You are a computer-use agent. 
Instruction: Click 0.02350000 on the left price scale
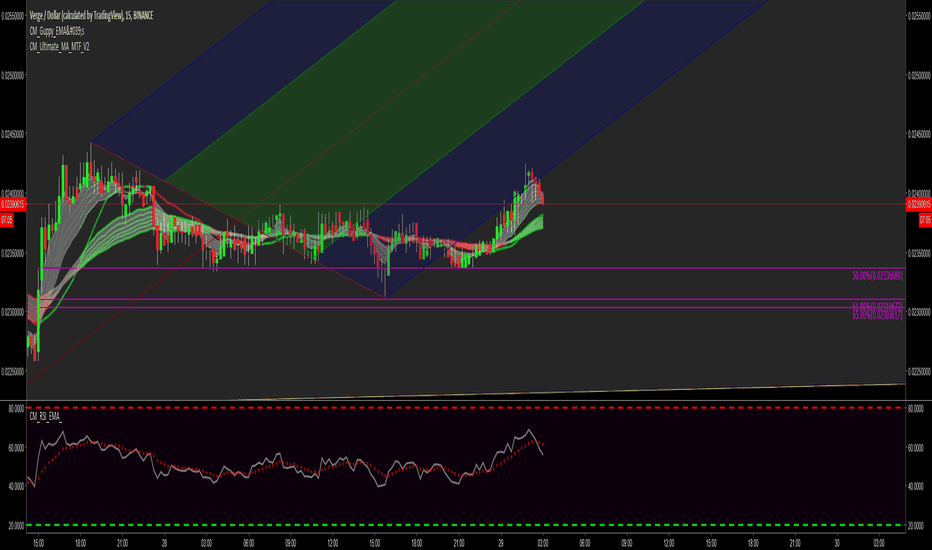[12, 253]
